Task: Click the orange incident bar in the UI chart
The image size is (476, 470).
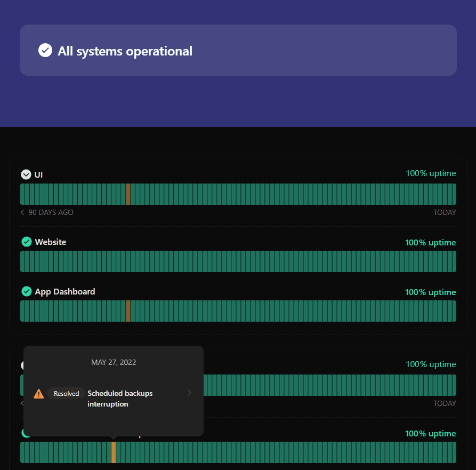Action: [128, 194]
